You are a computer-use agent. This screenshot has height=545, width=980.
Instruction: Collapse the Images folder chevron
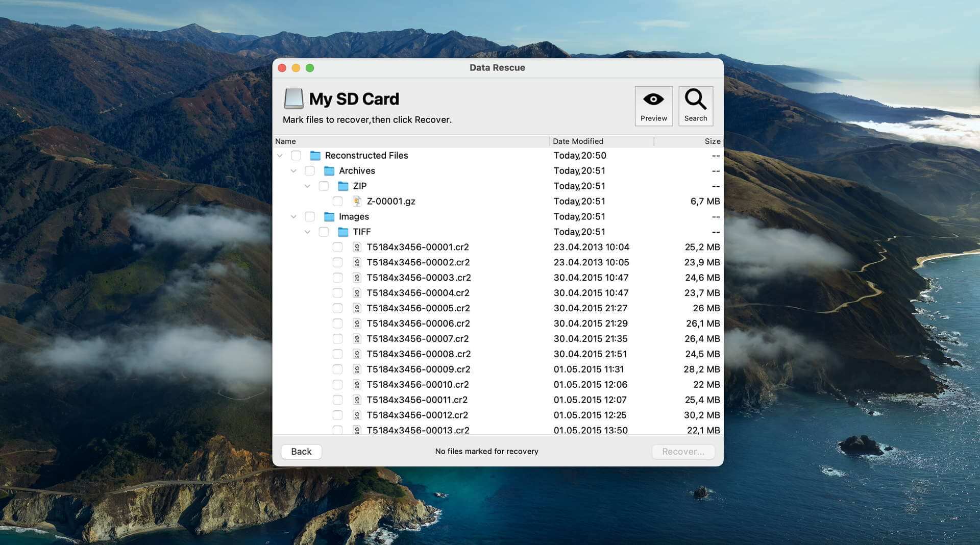click(293, 217)
